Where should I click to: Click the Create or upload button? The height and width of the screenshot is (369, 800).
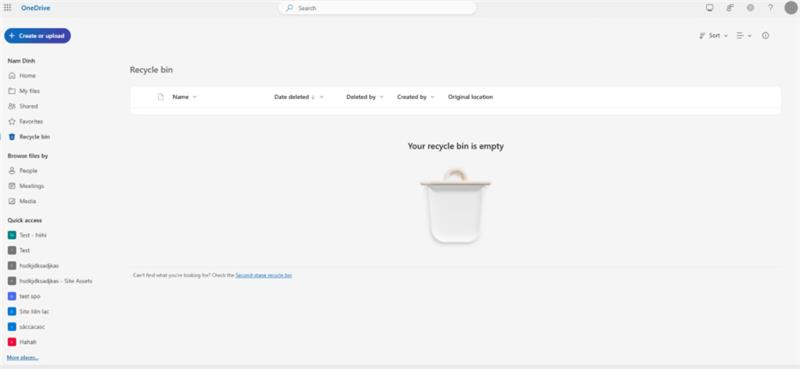point(37,36)
